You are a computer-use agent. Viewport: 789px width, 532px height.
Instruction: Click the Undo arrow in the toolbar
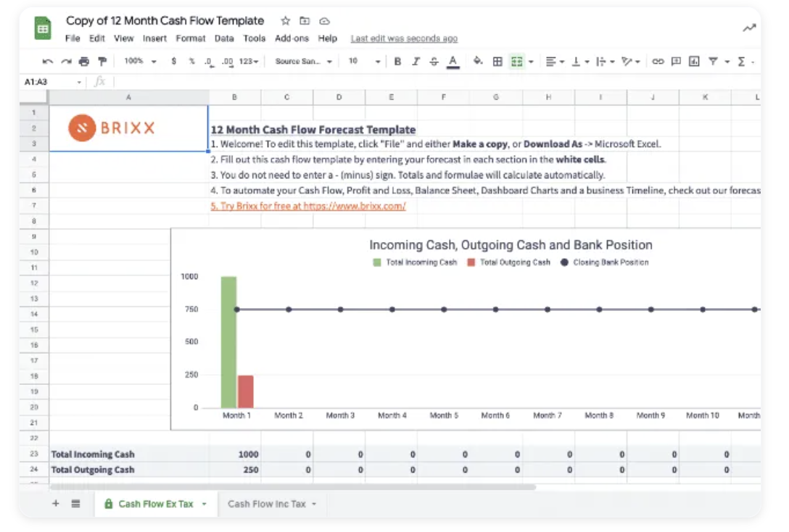click(48, 62)
